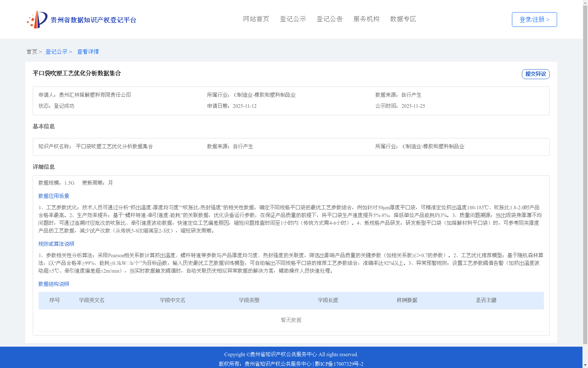Submit an objection via 提交异议 button
This screenshot has width=588, height=368.
535,74
